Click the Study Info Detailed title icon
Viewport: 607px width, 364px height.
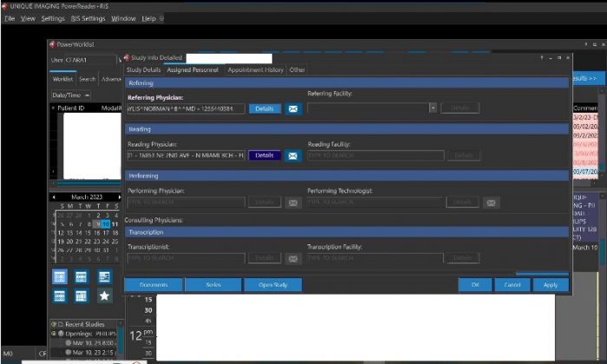[127, 58]
